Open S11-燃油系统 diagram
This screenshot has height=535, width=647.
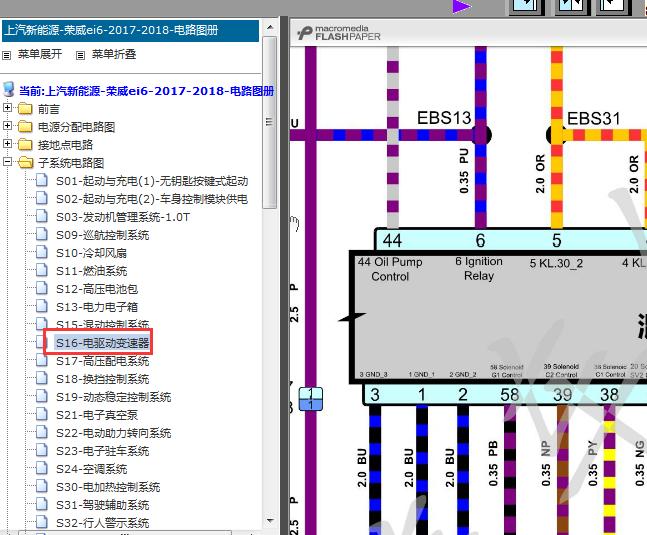tap(91, 271)
